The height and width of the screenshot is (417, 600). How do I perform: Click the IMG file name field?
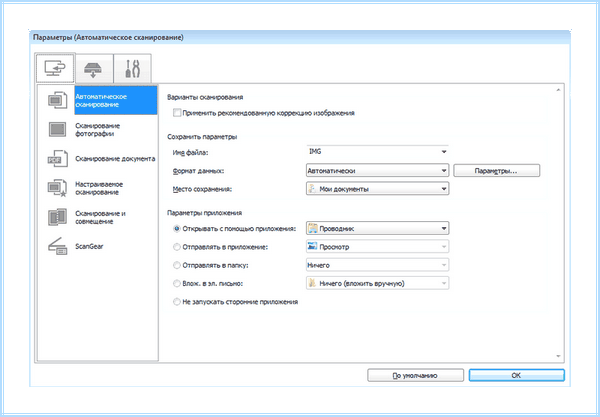tap(377, 152)
